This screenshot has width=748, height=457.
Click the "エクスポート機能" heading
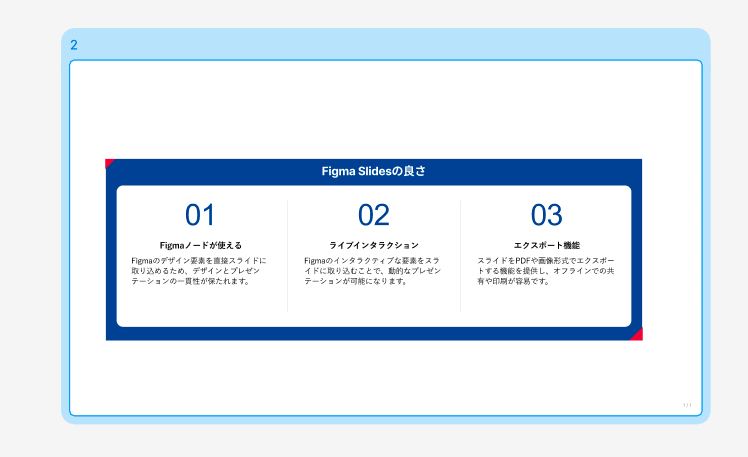pos(546,245)
